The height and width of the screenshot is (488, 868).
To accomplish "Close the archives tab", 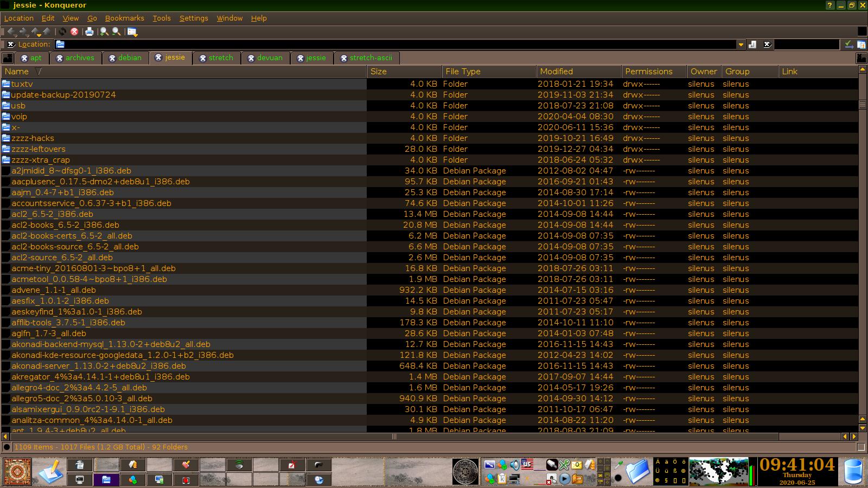I will tap(60, 58).
